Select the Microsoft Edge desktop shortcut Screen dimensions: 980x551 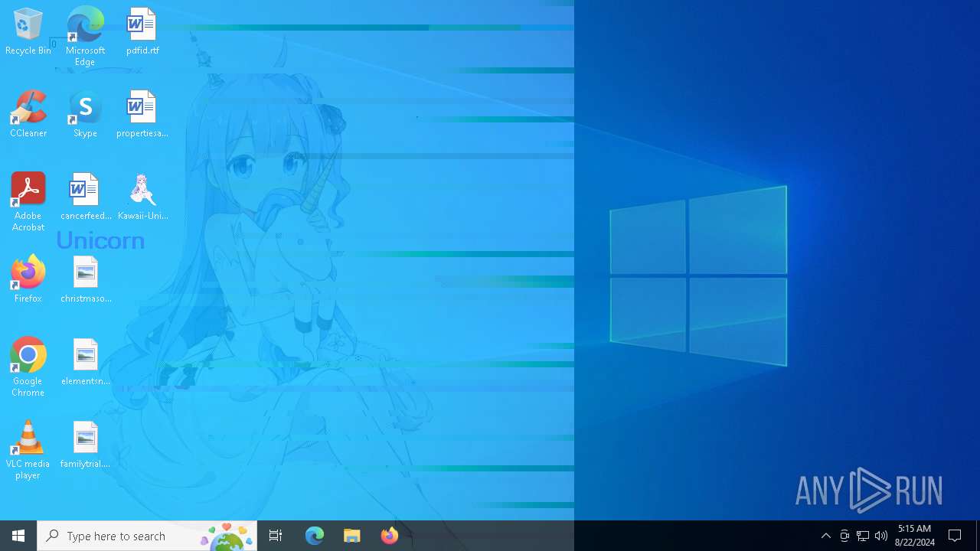[x=85, y=36]
